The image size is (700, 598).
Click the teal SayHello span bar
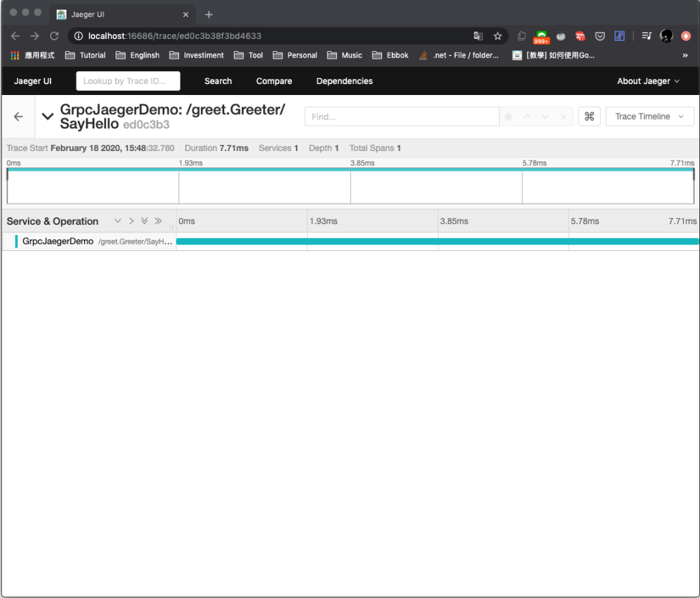(437, 241)
